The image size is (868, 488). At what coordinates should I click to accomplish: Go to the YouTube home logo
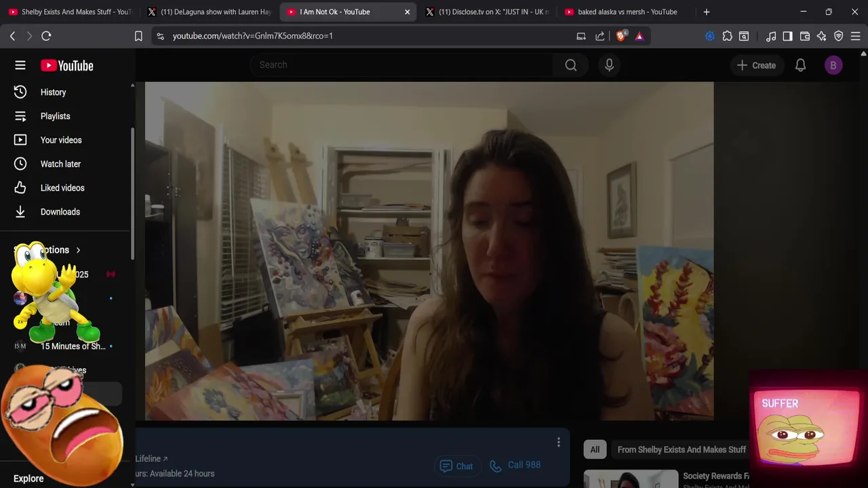(x=66, y=66)
